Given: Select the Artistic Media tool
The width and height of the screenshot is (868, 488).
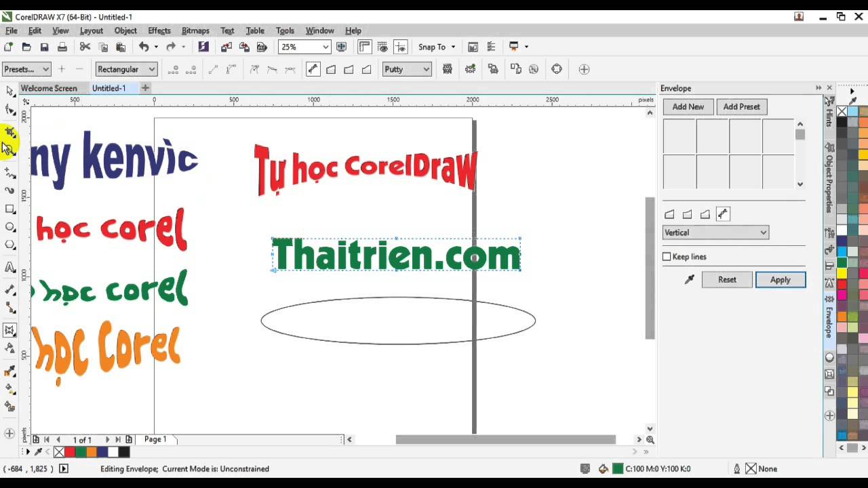Looking at the screenshot, I should coord(9,191).
